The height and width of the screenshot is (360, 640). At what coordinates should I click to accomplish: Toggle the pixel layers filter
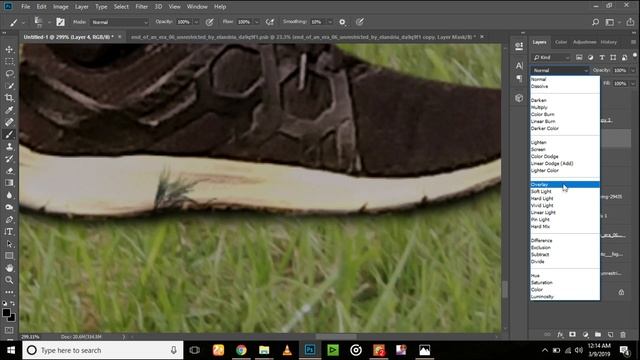coord(579,58)
